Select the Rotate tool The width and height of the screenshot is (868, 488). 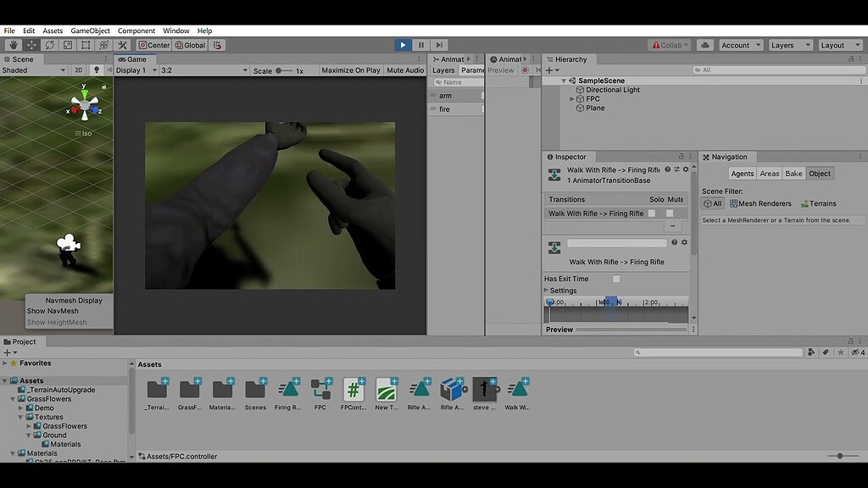coord(49,44)
